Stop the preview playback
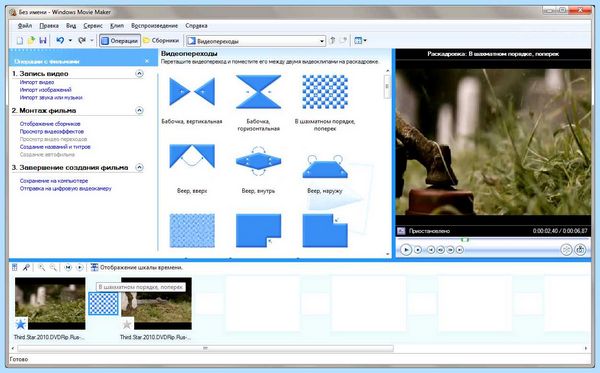 coord(418,250)
